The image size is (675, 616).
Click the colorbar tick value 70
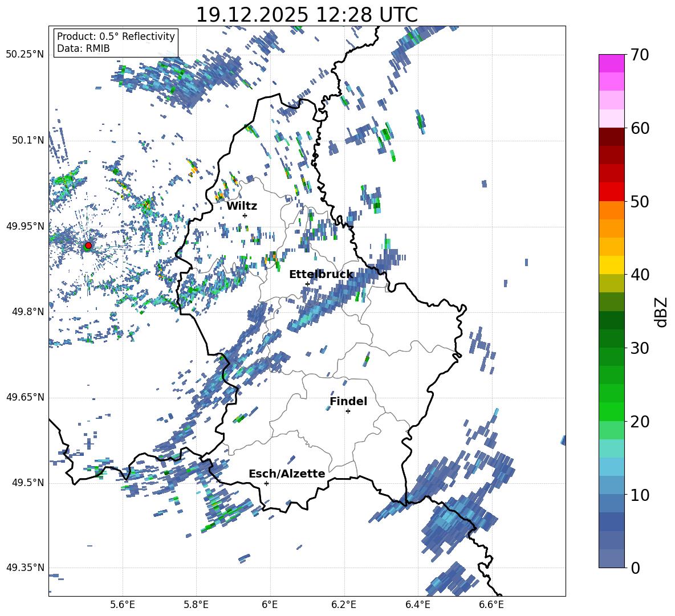click(x=640, y=55)
